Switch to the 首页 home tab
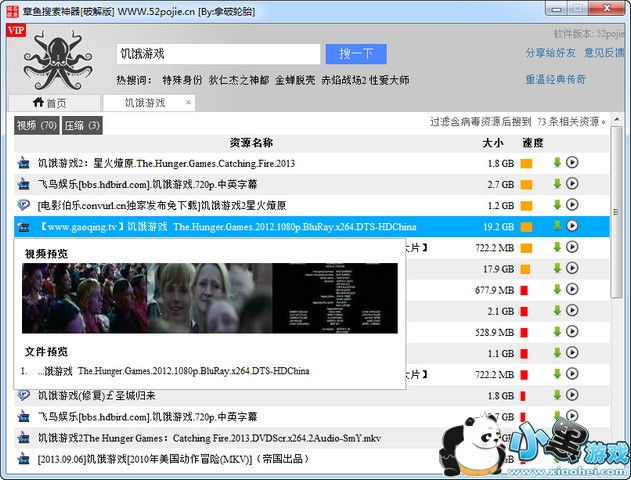This screenshot has height=480, width=631. (54, 103)
